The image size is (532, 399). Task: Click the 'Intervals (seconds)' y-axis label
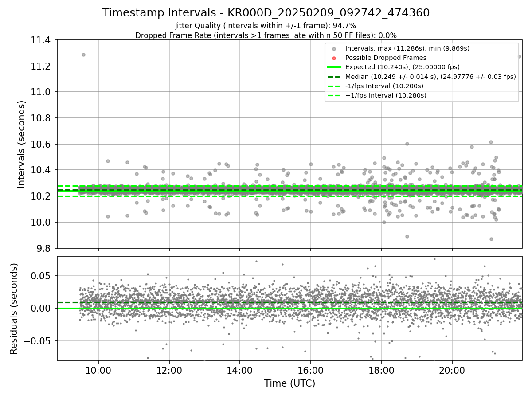(x=22, y=144)
